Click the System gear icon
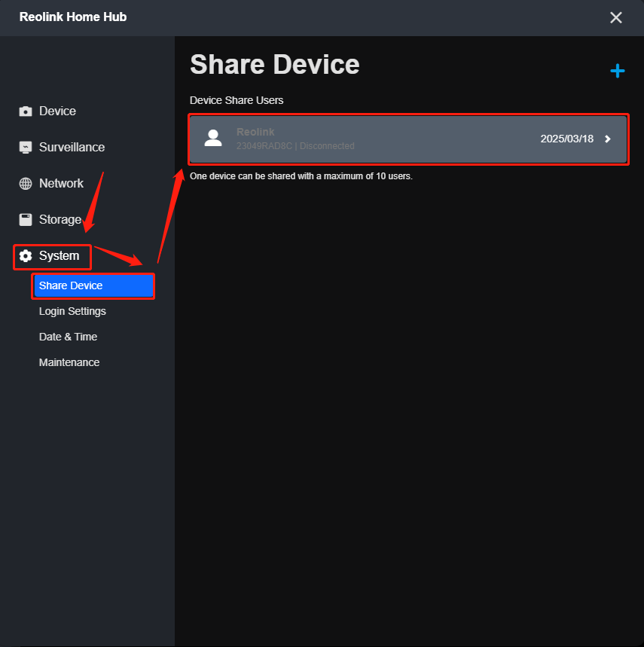The image size is (644, 647). click(26, 256)
